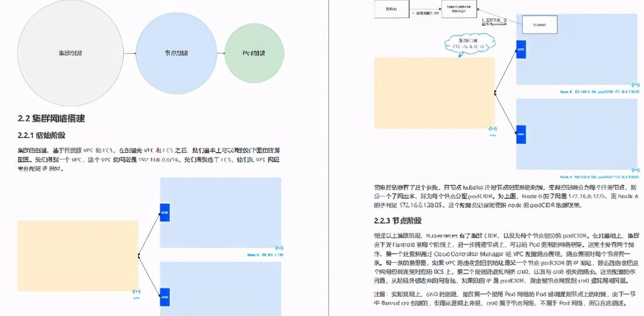Viewport: 644px width, 316px height.
Task: Click the white box inside right page blue region
Action: pos(540,25)
